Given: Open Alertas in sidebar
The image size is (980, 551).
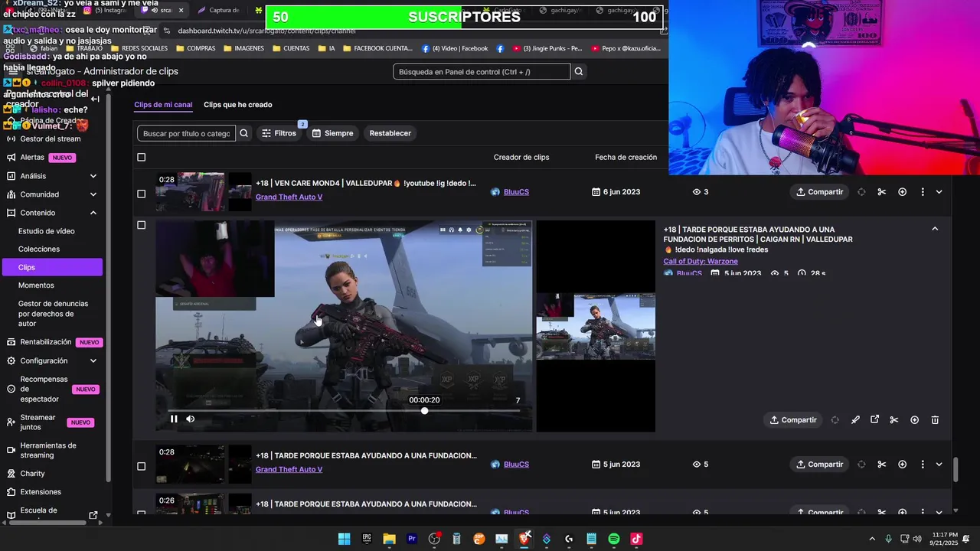Looking at the screenshot, I should click(32, 158).
